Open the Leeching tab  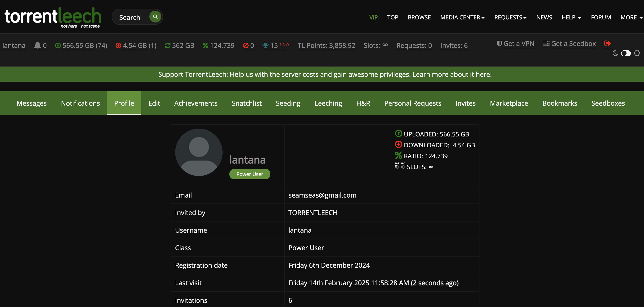328,103
